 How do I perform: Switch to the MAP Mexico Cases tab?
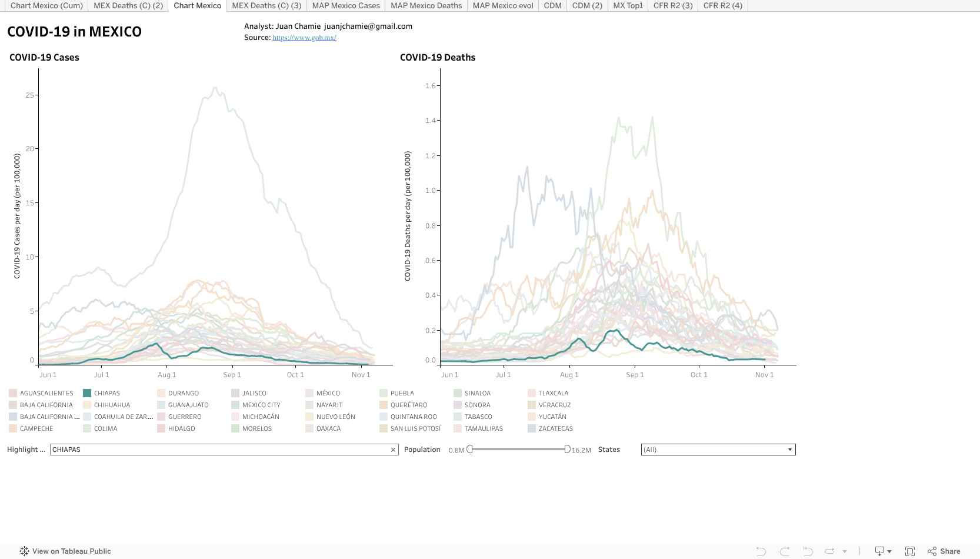(x=345, y=5)
